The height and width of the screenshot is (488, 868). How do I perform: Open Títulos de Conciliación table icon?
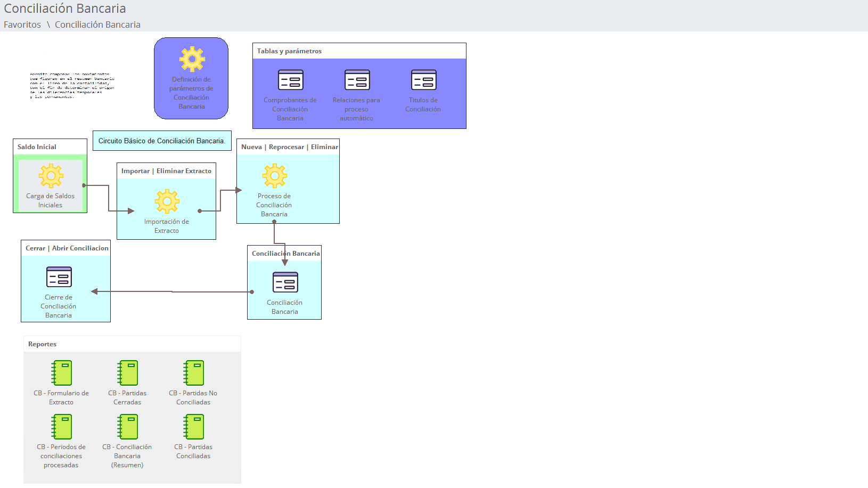pyautogui.click(x=423, y=80)
